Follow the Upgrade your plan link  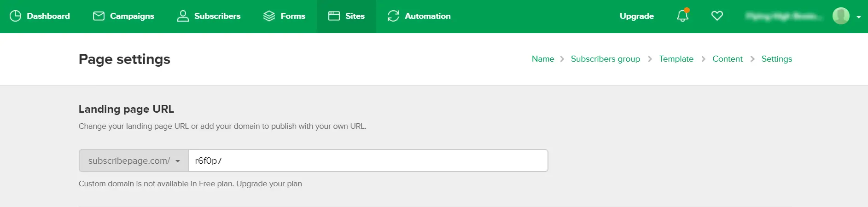pos(269,184)
